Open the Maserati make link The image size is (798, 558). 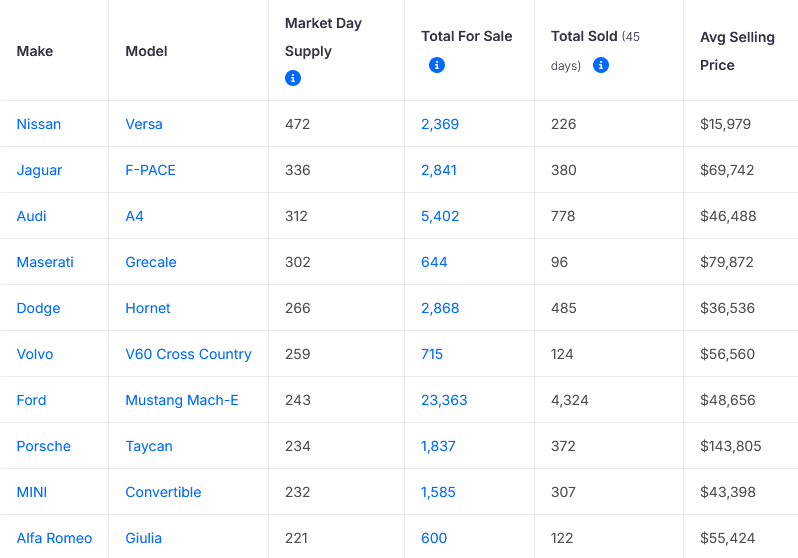(x=45, y=262)
